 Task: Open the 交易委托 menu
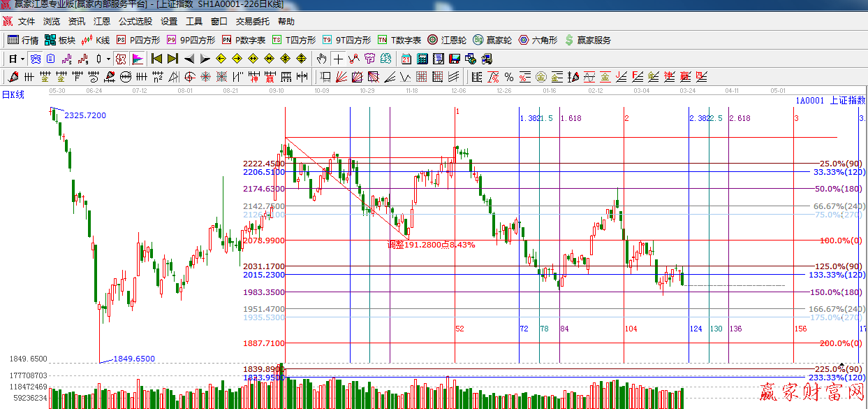(253, 22)
